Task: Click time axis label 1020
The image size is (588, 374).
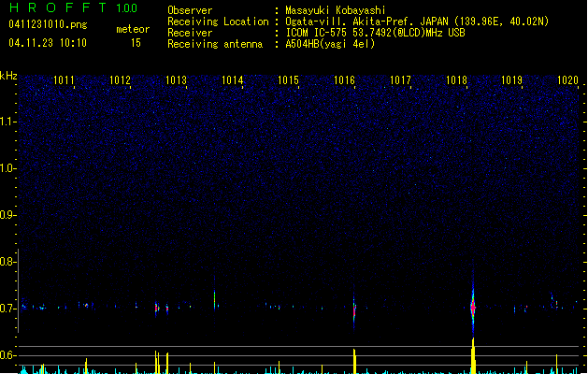Action: (x=567, y=79)
